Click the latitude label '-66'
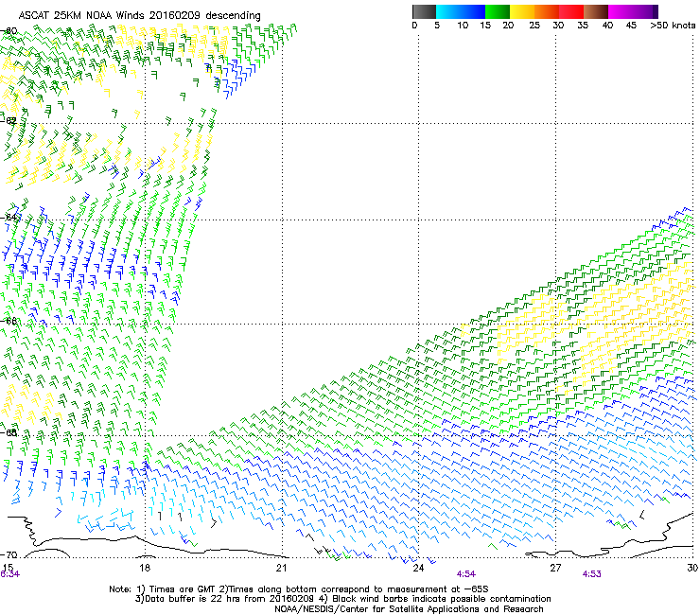 9,321
